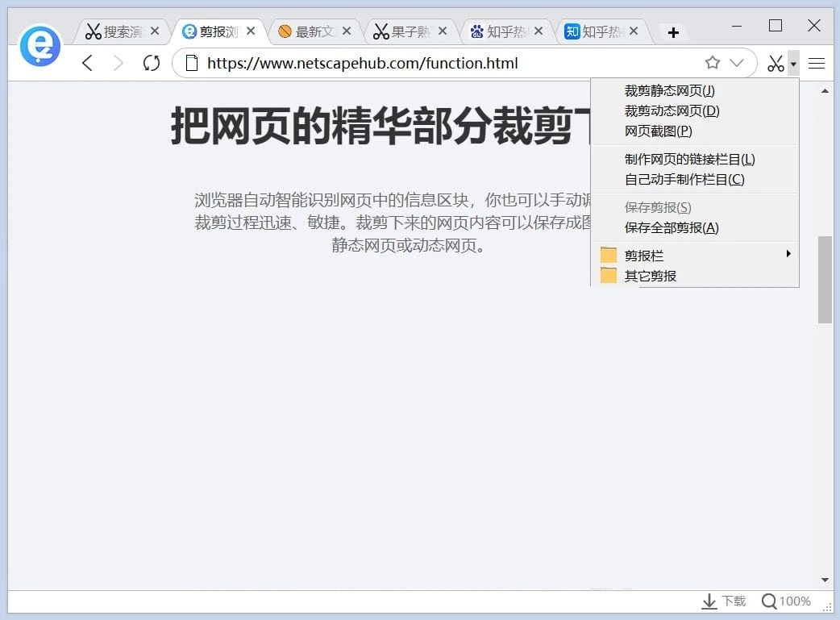Open downloads from the status bar
This screenshot has height=620, width=840.
coord(724,601)
